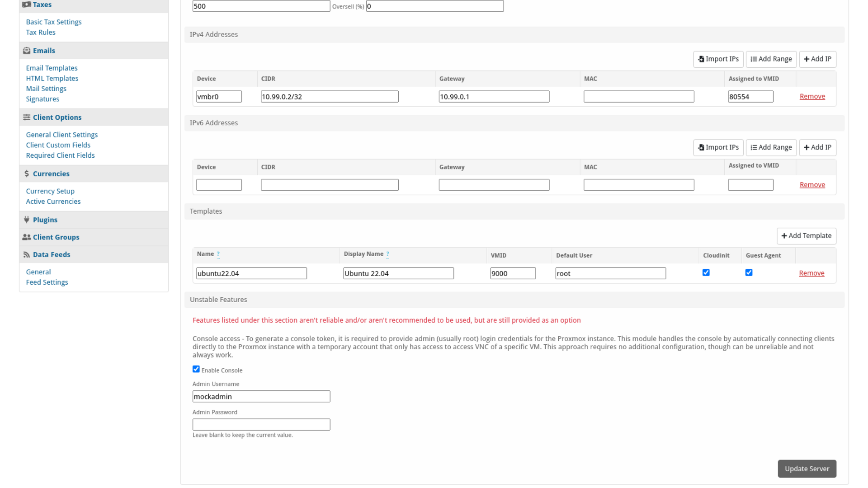Collapse the Taxes section header

tap(94, 5)
